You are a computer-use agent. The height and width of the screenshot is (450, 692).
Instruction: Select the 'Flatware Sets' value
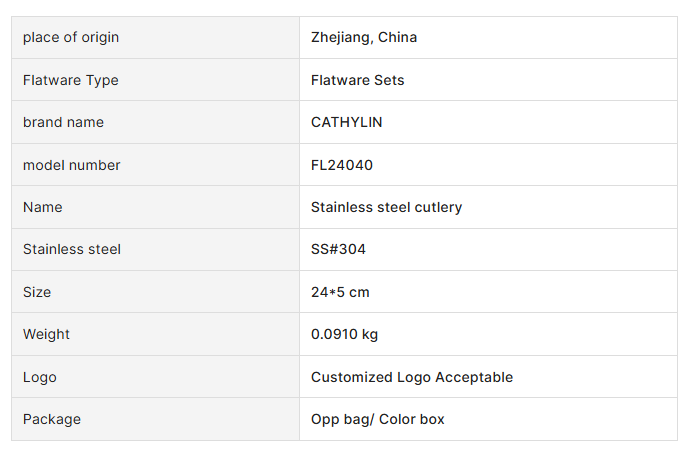pyautogui.click(x=358, y=80)
